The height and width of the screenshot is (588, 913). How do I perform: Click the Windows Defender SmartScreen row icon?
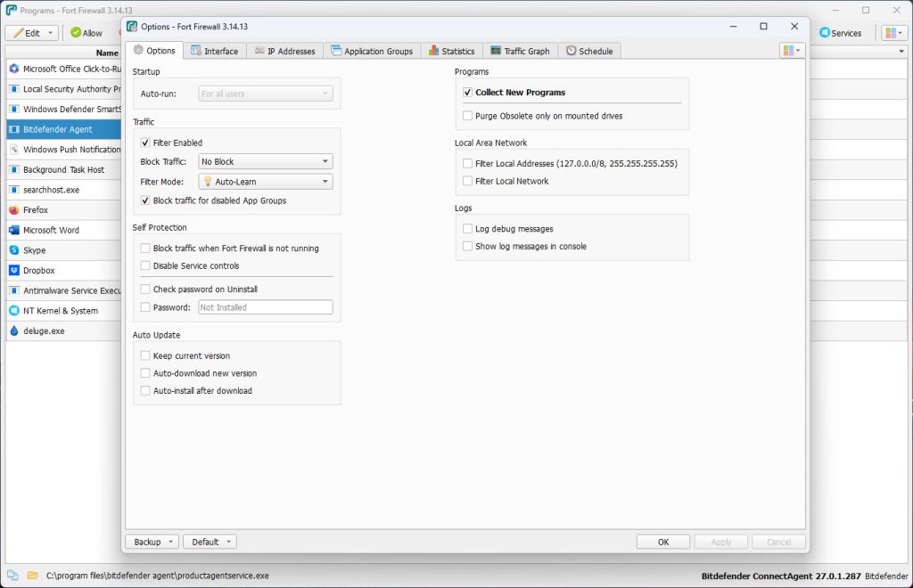coord(14,109)
